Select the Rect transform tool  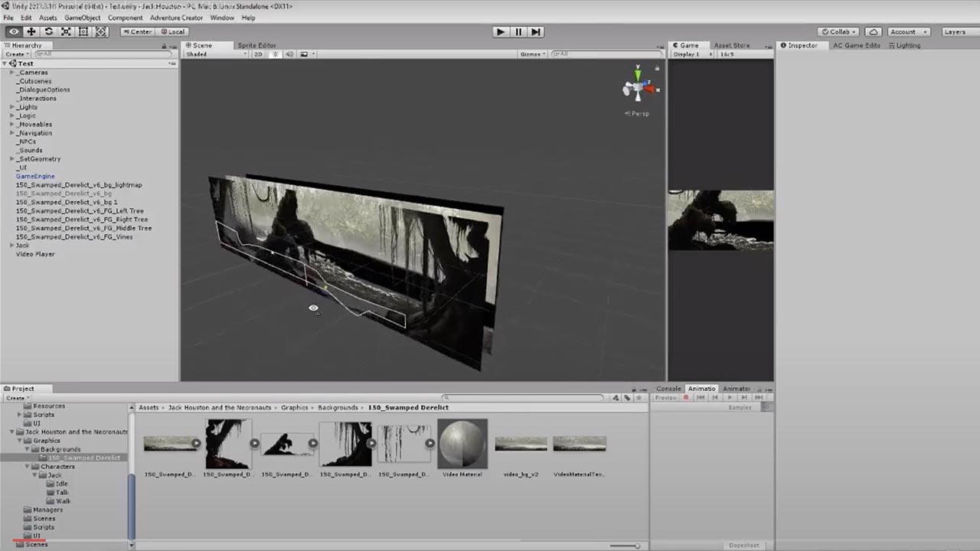click(x=83, y=31)
